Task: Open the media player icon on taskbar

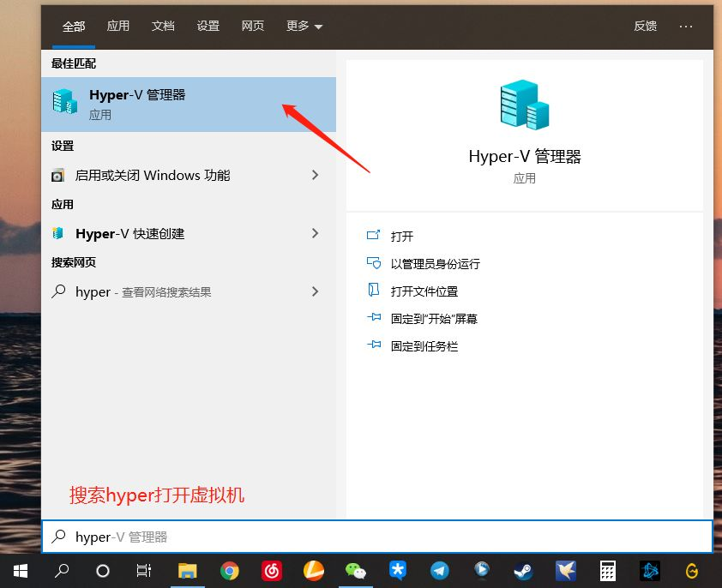Action: [x=482, y=571]
